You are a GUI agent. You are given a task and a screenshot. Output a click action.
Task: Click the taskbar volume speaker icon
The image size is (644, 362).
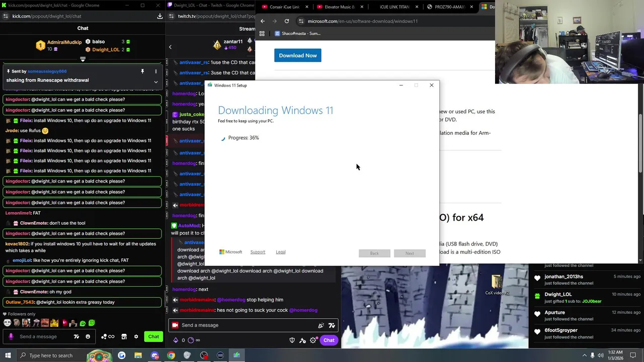pos(601,355)
